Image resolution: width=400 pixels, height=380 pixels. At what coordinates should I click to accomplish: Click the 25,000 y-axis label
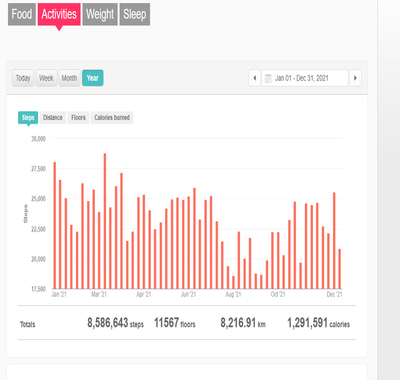[38, 199]
